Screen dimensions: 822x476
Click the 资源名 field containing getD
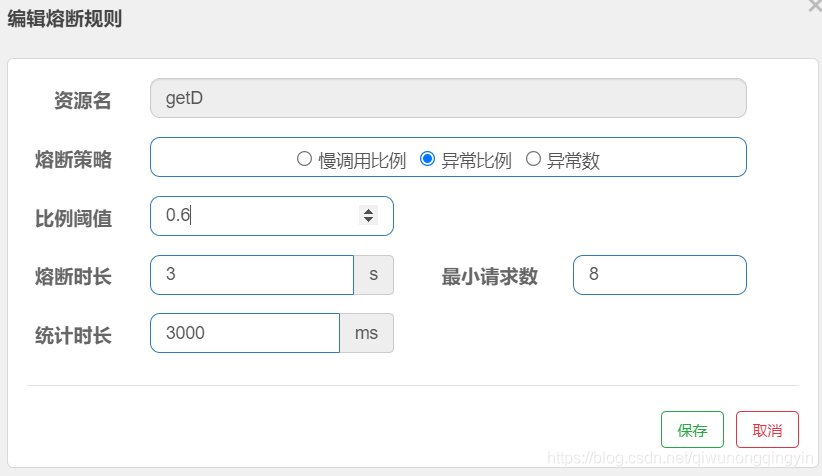(448, 98)
